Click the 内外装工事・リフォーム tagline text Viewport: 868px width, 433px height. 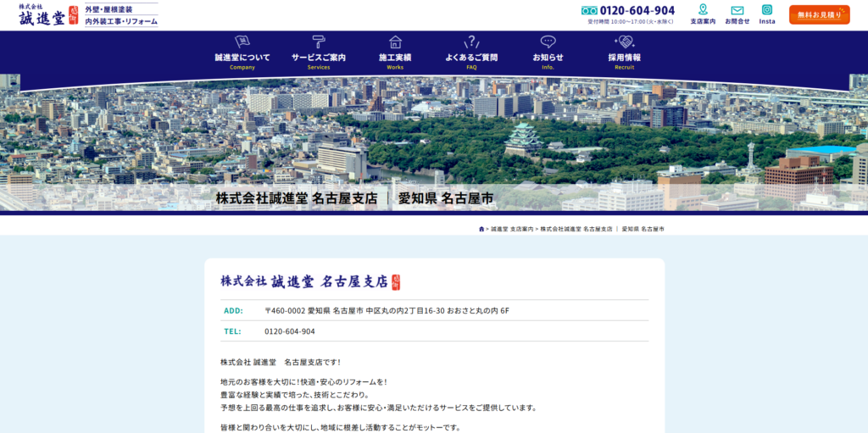[x=121, y=21]
